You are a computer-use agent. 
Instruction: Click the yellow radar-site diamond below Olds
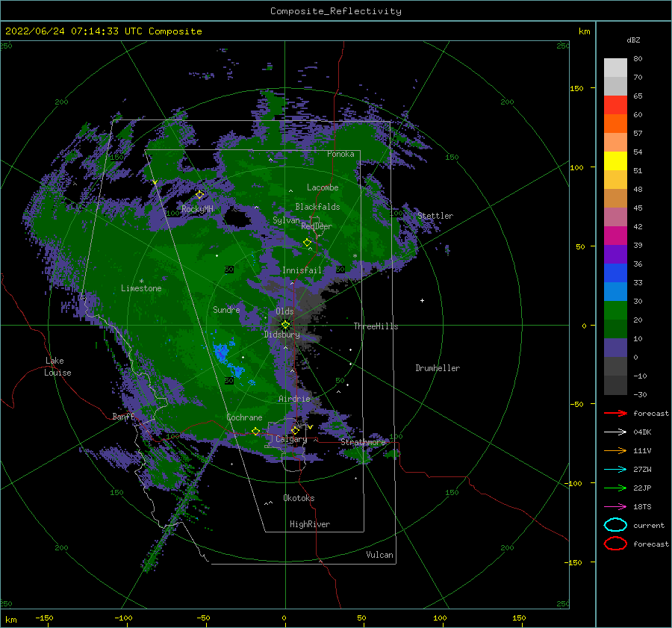point(285,325)
